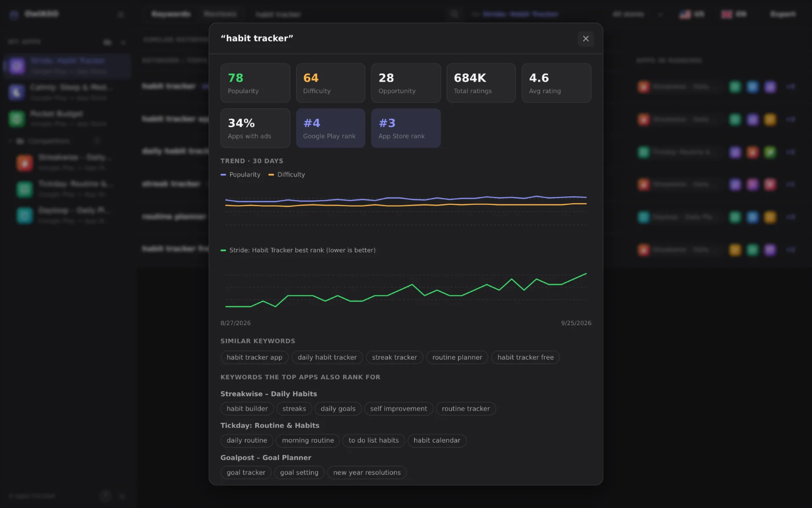Select the 4.6 Avg rating card
This screenshot has width=812, height=508.
click(x=556, y=83)
